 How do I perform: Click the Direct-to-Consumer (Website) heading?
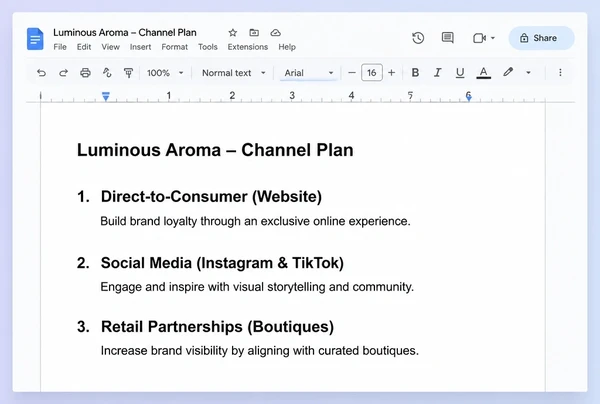click(x=211, y=197)
